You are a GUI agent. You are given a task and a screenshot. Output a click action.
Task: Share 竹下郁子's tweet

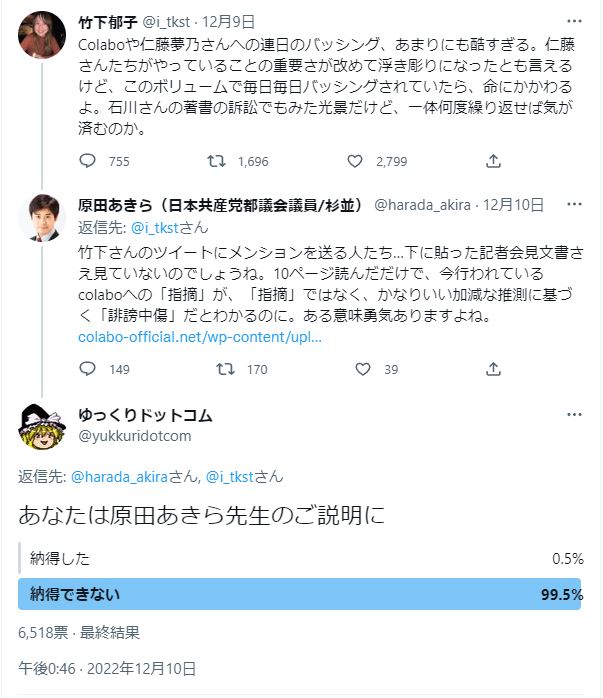point(493,161)
